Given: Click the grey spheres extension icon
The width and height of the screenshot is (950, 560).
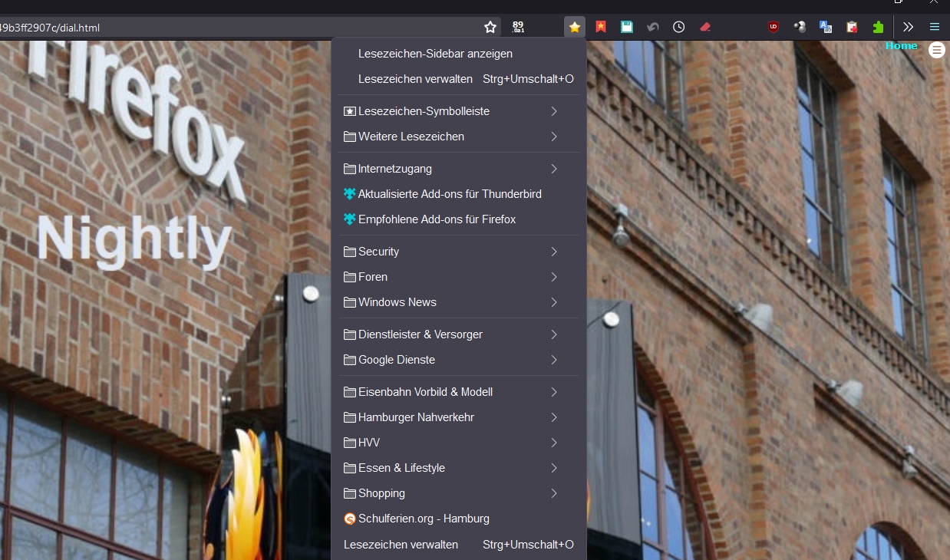Looking at the screenshot, I should (x=800, y=28).
